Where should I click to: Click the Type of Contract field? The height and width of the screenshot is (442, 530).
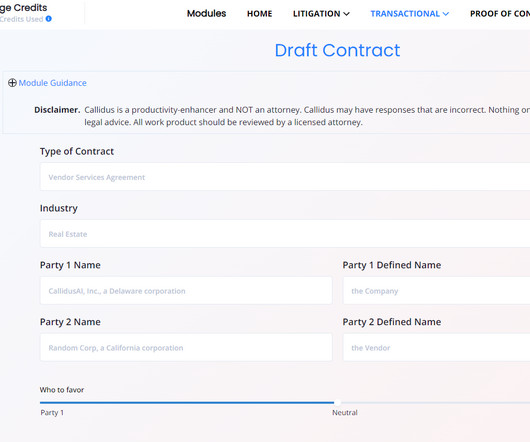285,177
